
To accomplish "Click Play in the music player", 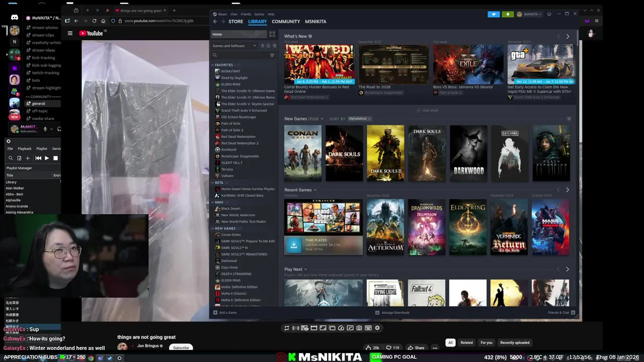I will point(47,158).
